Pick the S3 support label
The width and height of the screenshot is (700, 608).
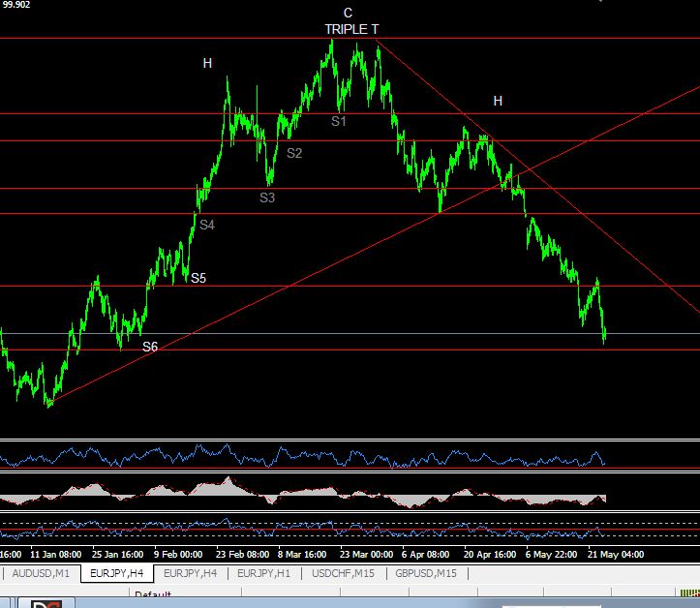[267, 198]
